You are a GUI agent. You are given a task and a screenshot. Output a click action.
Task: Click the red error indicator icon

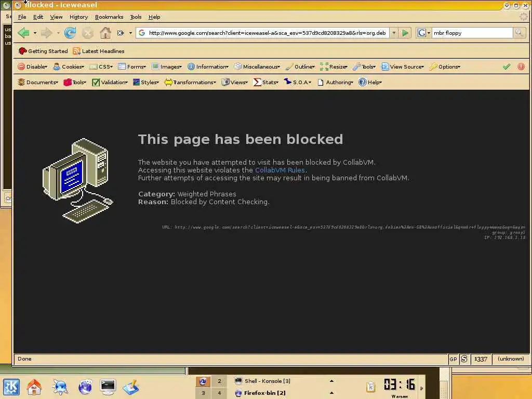click(x=521, y=67)
